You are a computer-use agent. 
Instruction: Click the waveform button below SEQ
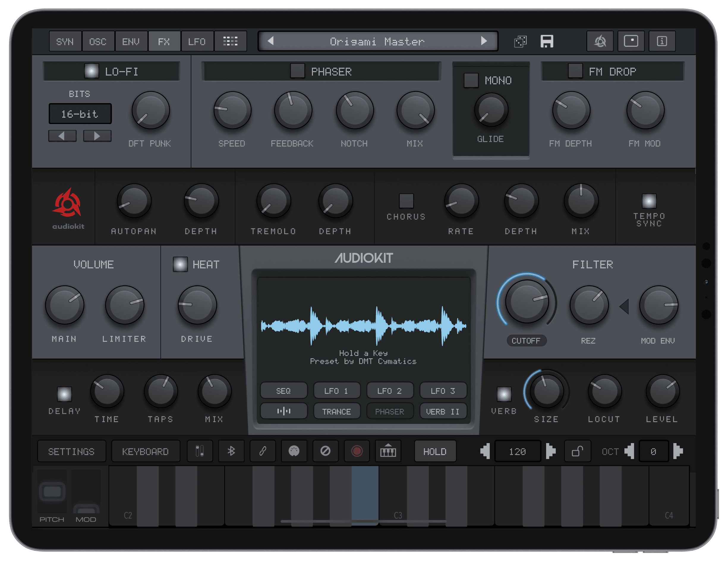(284, 411)
